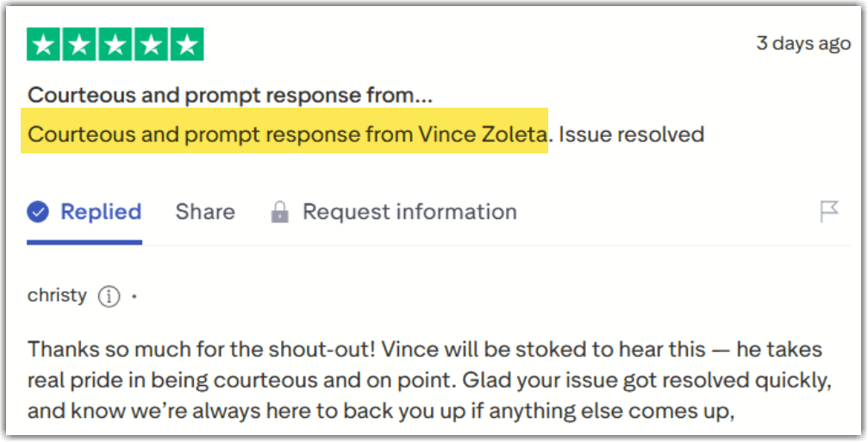Click the fifth and last rating star
The height and width of the screenshot is (442, 868).
[x=186, y=44]
